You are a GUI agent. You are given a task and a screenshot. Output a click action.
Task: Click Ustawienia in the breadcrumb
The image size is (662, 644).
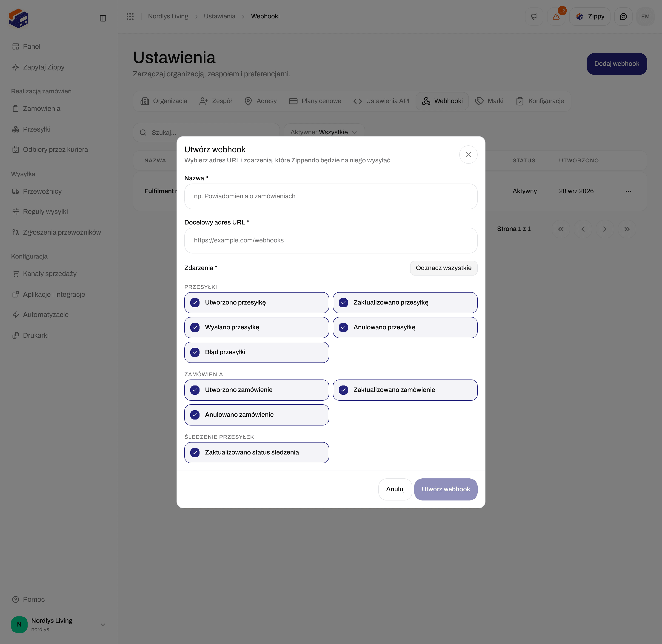pyautogui.click(x=220, y=16)
